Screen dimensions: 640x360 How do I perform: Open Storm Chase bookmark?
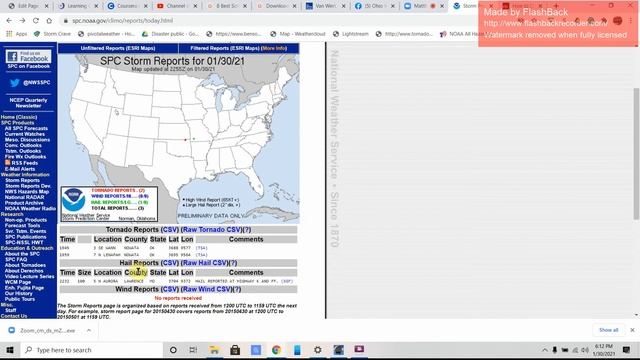coord(52,34)
